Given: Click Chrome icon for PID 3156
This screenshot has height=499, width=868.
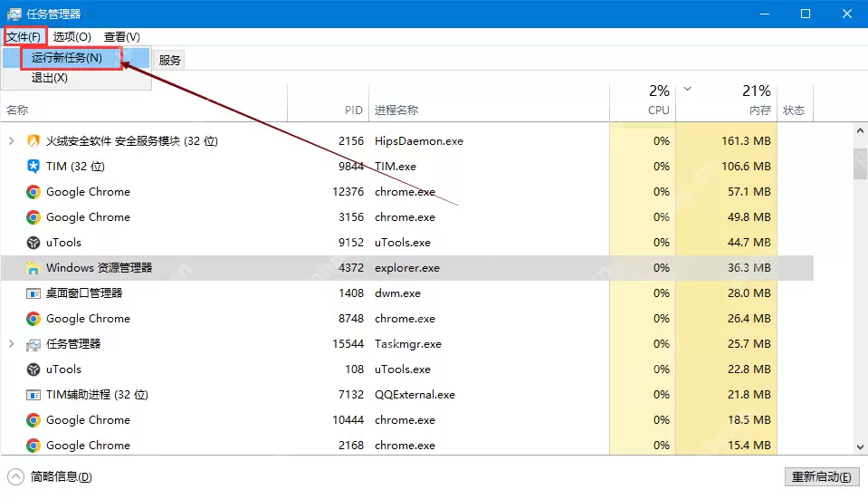Looking at the screenshot, I should 33,217.
